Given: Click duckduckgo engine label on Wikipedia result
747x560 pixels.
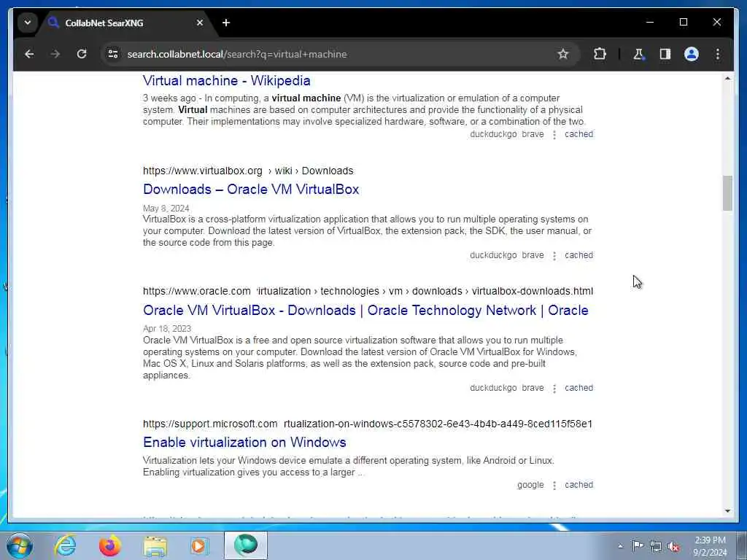Looking at the screenshot, I should [x=493, y=134].
